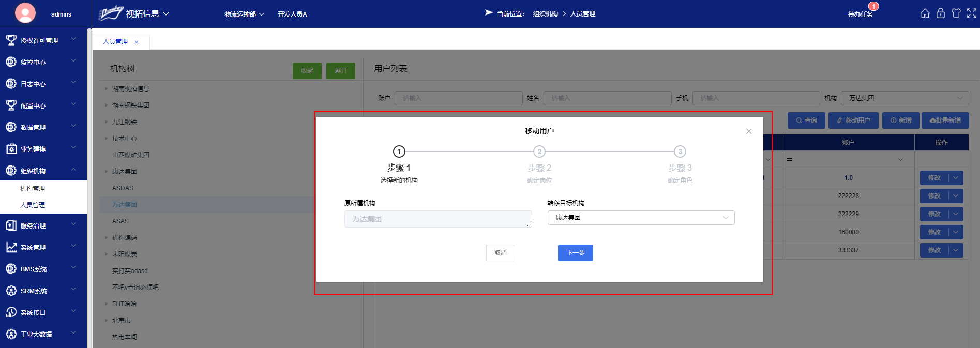This screenshot has width=980, height=348.
Task: Open the 待办任务 pending tasks badge
Action: 860,14
